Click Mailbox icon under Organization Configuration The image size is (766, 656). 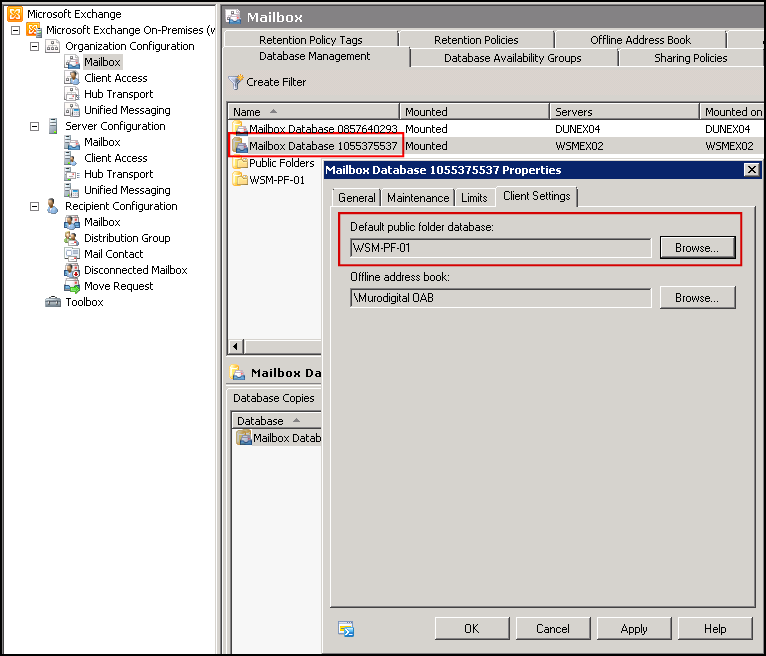[72, 62]
